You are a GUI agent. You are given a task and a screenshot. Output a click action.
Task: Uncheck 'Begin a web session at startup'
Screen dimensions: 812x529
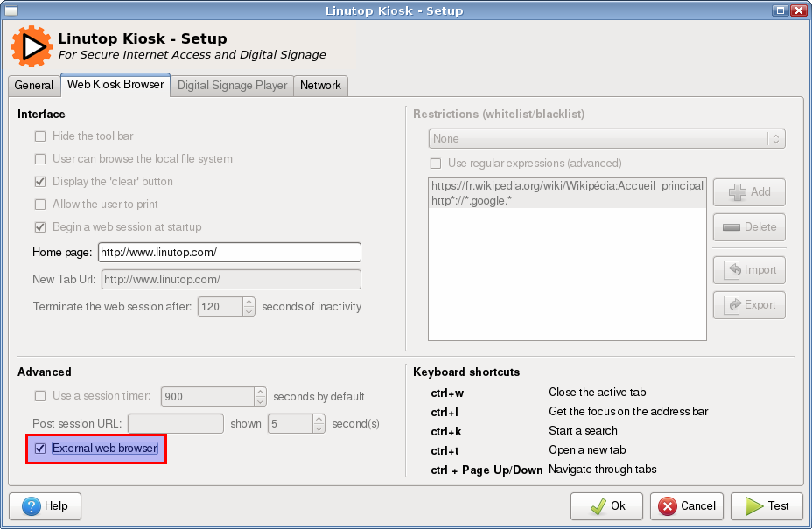pyautogui.click(x=40, y=227)
